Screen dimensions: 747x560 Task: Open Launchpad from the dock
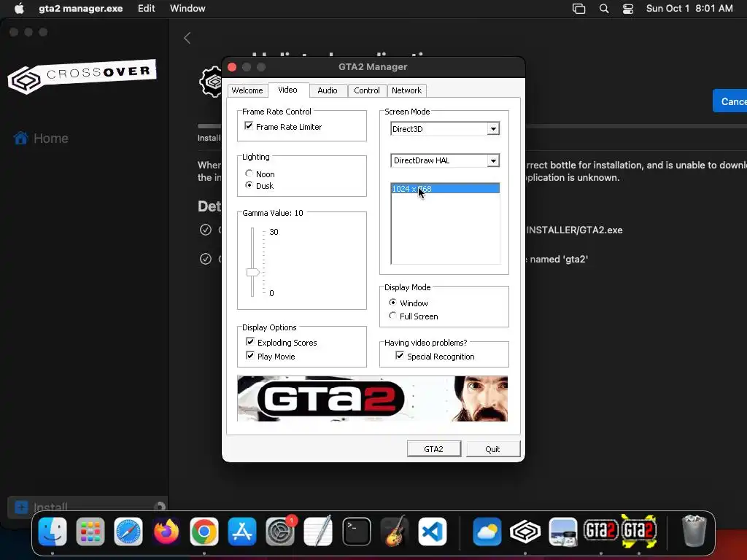90,531
